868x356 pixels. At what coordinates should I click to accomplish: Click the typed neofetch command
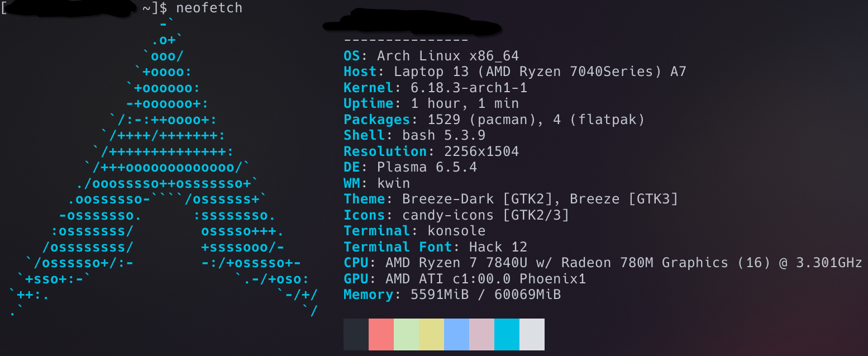point(209,8)
